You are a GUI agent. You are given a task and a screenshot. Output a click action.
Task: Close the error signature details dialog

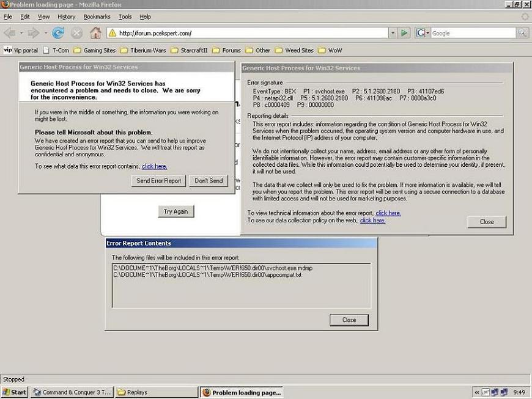click(x=487, y=222)
